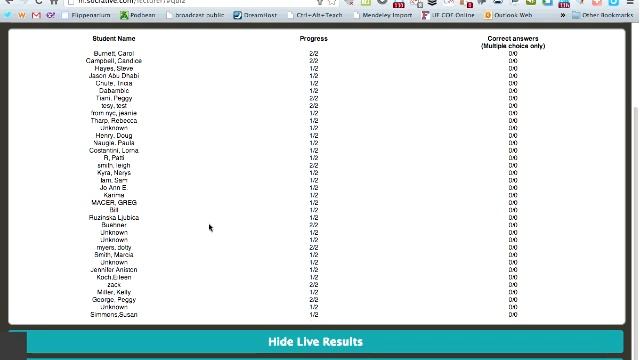This screenshot has width=640, height=360.
Task: Open the orange W bookmark icon
Action: coord(22,15)
